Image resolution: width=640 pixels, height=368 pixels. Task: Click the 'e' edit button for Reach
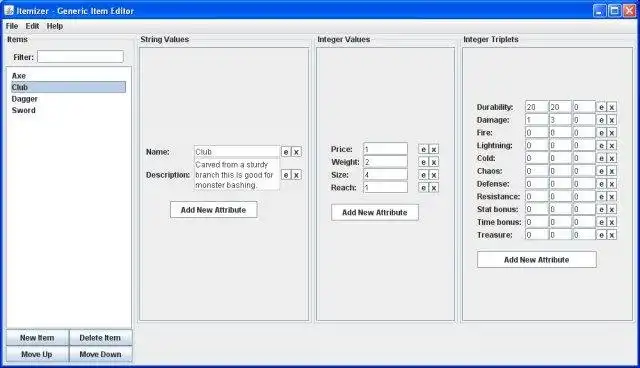coord(423,188)
